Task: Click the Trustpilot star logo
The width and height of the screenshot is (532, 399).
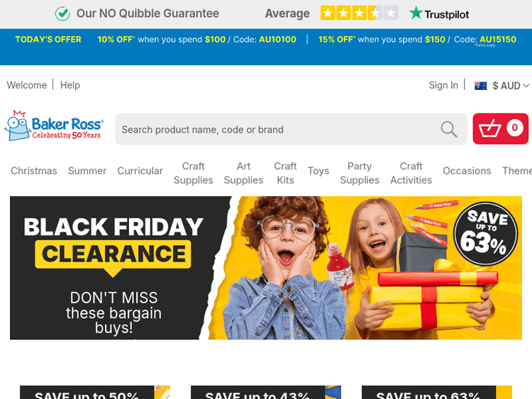Action: [x=416, y=13]
